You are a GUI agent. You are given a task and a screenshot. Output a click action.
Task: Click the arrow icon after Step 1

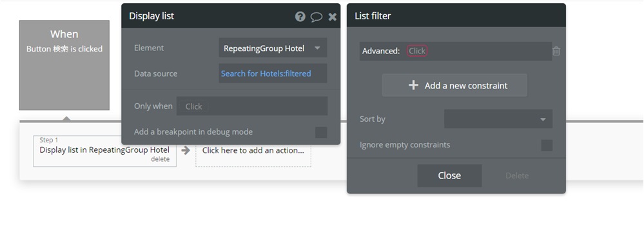coord(186,150)
